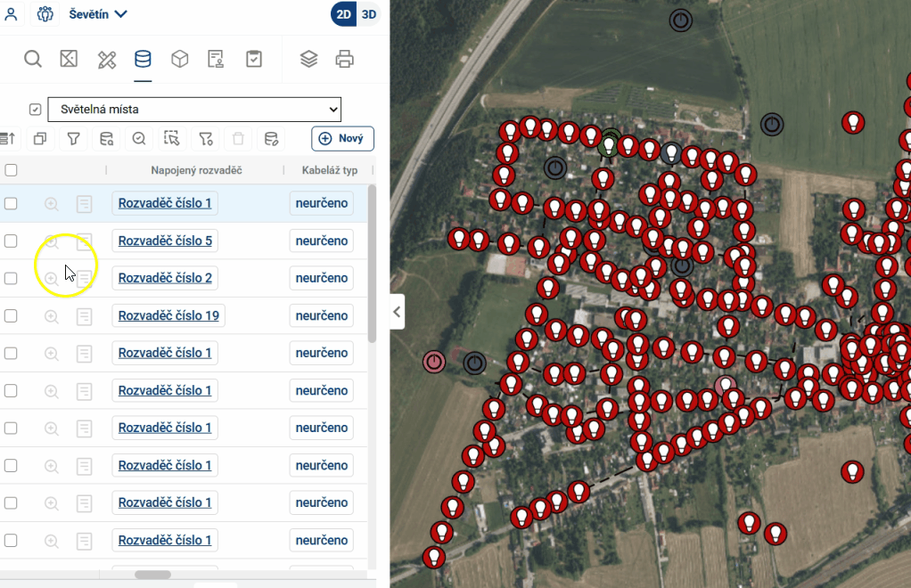Zoom to the Rozvaděč číslo 19 row

pyautogui.click(x=52, y=316)
